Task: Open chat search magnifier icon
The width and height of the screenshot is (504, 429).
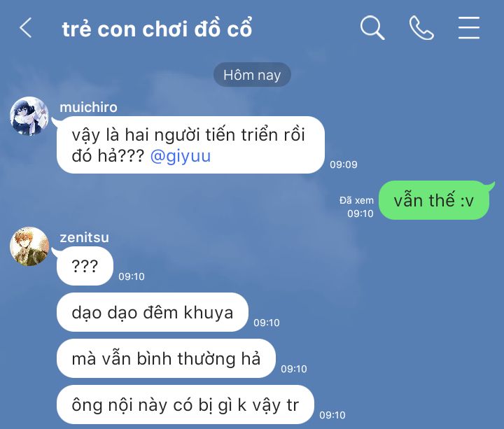Action: 372,27
